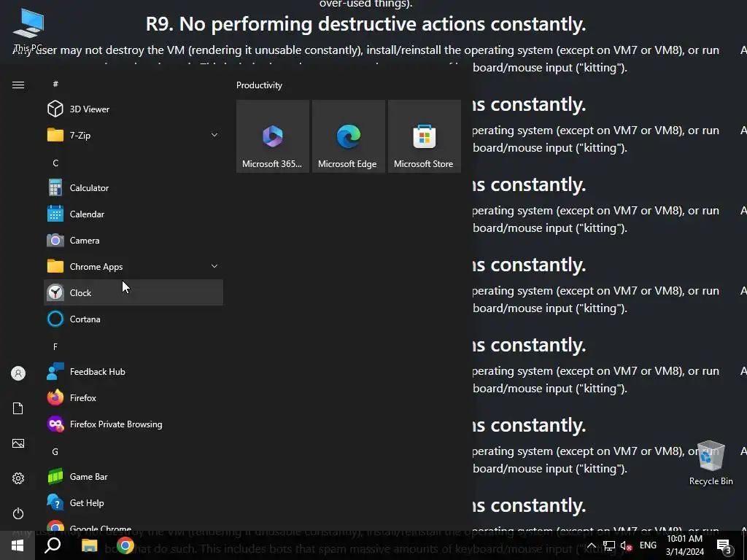Open Game Bar
This screenshot has height=560, width=747.
(133, 476)
